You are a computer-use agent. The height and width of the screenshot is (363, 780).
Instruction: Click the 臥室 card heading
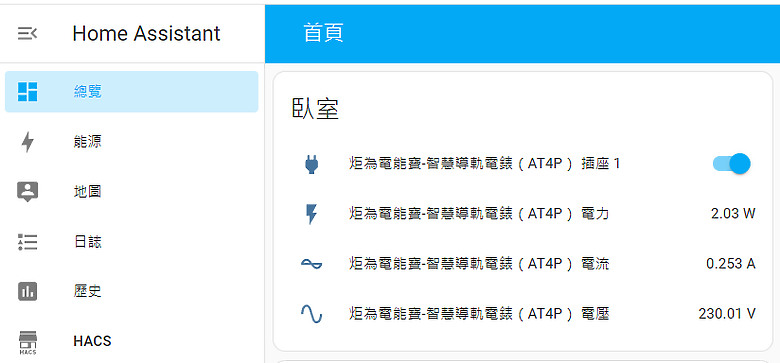pos(315,109)
